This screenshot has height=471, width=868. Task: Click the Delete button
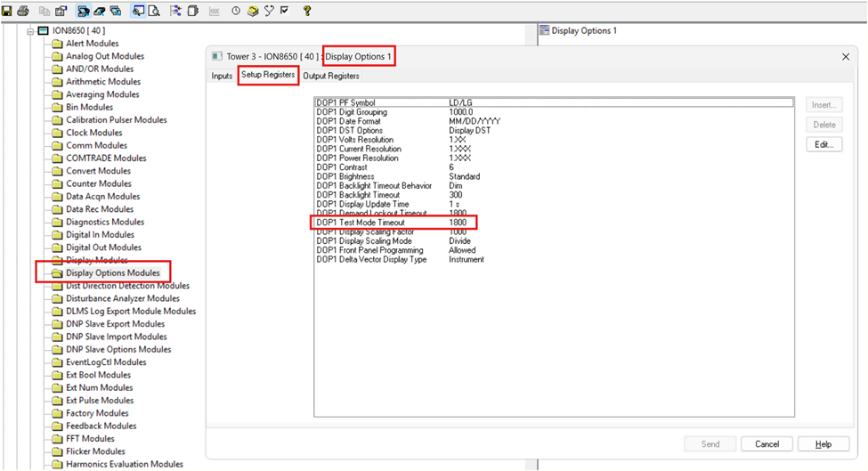click(824, 125)
